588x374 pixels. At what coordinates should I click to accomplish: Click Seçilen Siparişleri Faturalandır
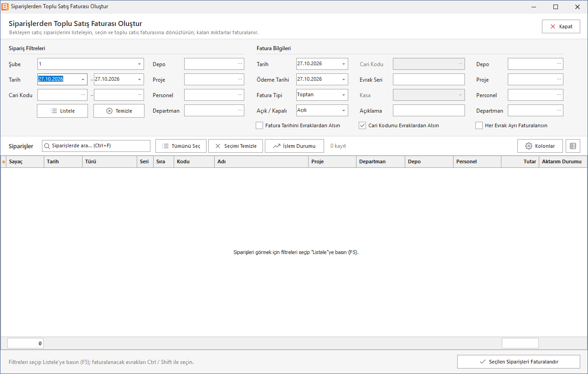[519, 362]
